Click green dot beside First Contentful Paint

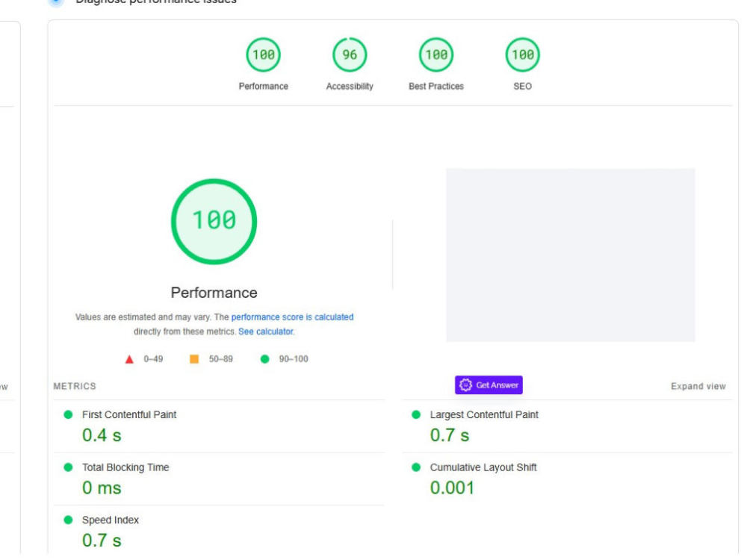tap(68, 414)
